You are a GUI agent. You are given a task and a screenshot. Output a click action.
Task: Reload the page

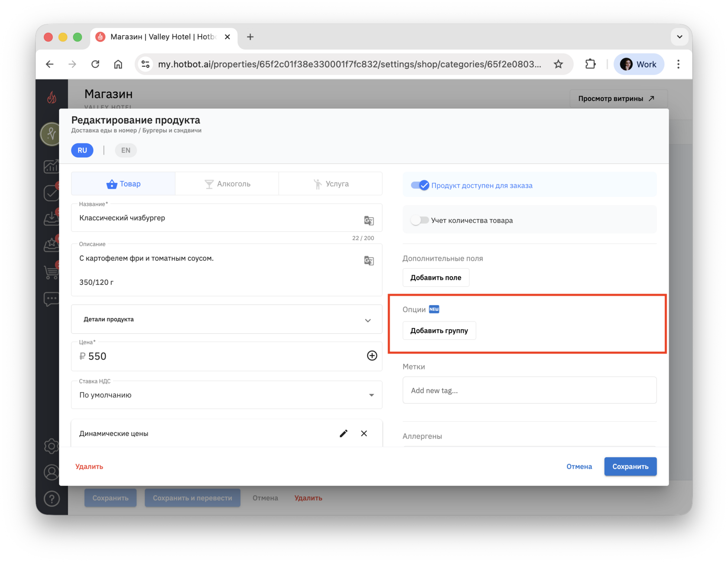pyautogui.click(x=95, y=64)
